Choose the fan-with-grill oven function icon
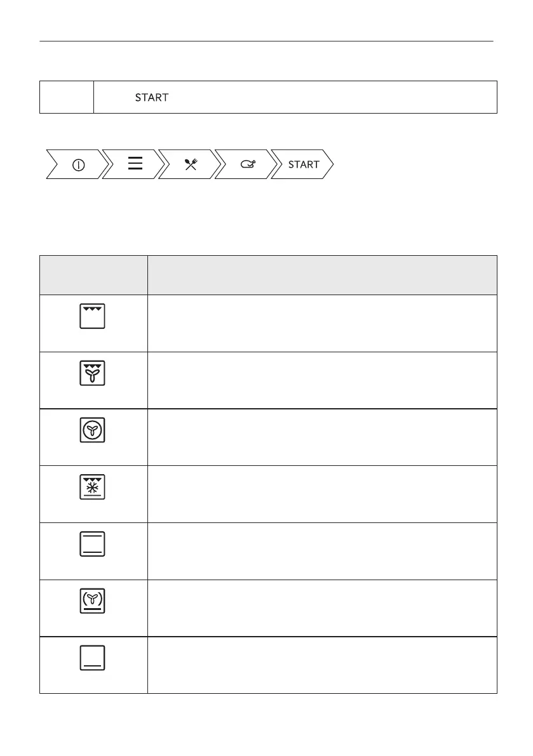Screen dimensions: 533x756 93,373
